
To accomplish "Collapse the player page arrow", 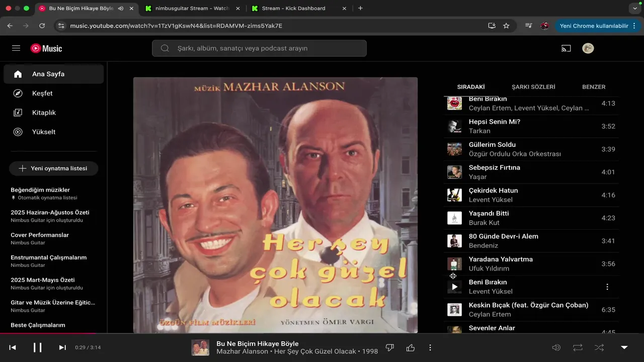I will 624,347.
